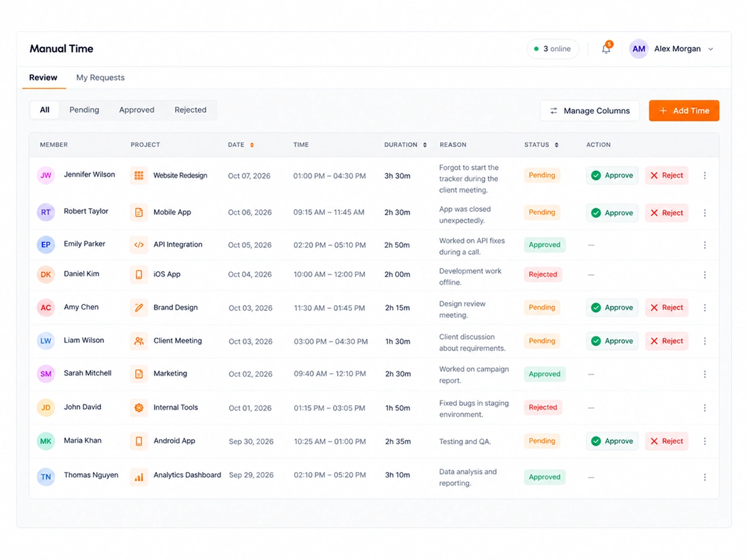
Task: Click Emily Parker's Approved status badge
Action: tap(545, 245)
